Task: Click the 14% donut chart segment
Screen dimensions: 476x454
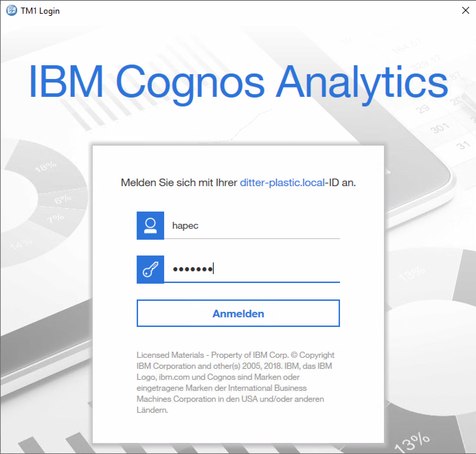Action: 21,244
